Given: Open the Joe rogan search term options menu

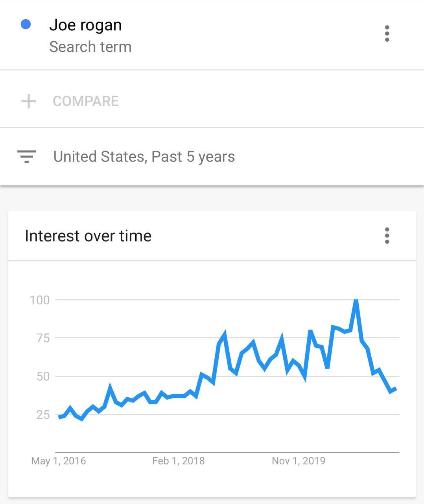Looking at the screenshot, I should 387,34.
